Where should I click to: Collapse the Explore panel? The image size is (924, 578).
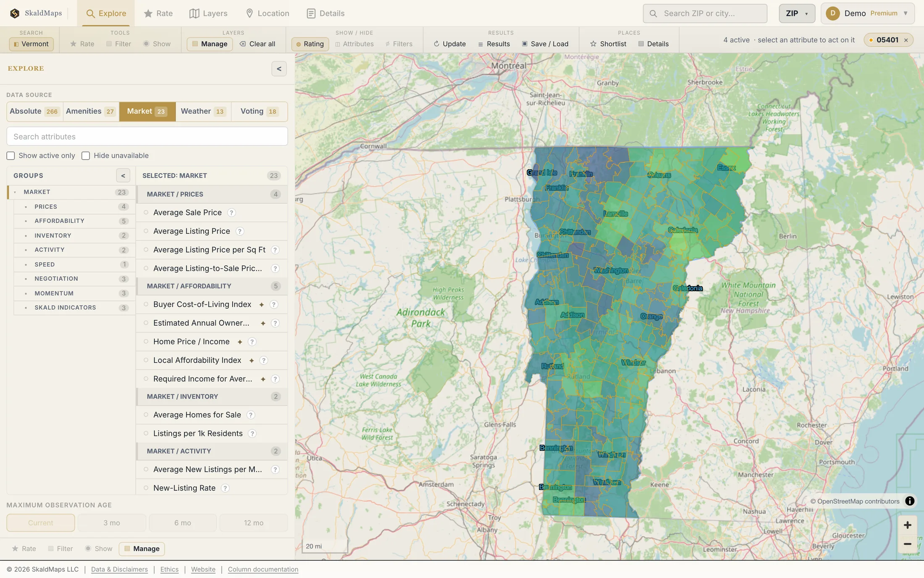pyautogui.click(x=279, y=69)
